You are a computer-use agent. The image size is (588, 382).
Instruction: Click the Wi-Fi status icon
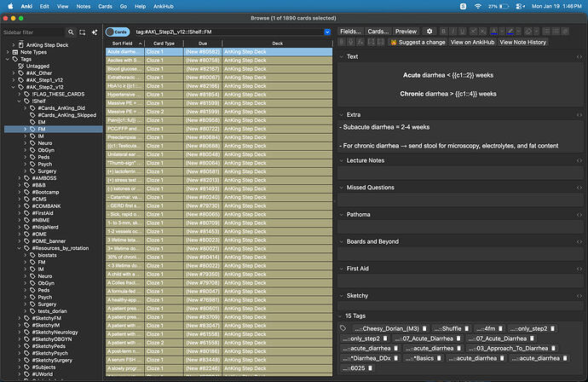click(478, 6)
